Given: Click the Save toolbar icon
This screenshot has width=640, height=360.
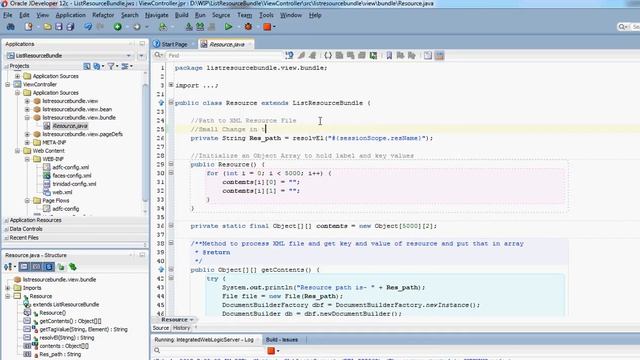Looking at the screenshot, I should point(59,27).
